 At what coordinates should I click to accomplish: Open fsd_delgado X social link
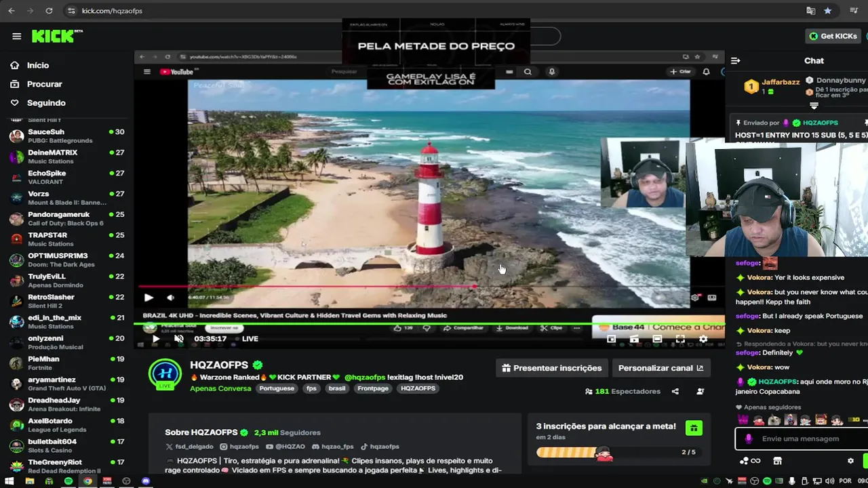click(190, 447)
